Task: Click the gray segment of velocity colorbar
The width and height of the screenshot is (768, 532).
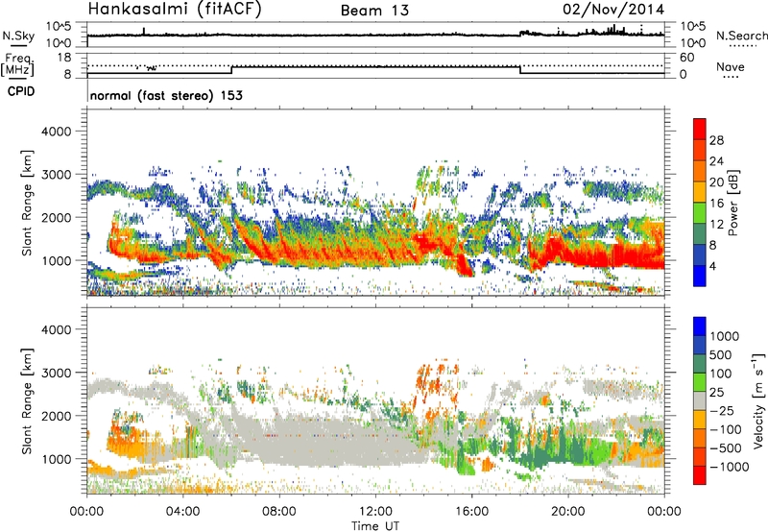Action: (700, 400)
